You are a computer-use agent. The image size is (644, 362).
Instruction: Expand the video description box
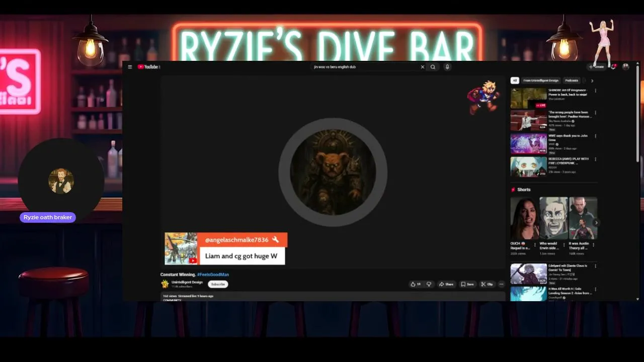point(333,297)
